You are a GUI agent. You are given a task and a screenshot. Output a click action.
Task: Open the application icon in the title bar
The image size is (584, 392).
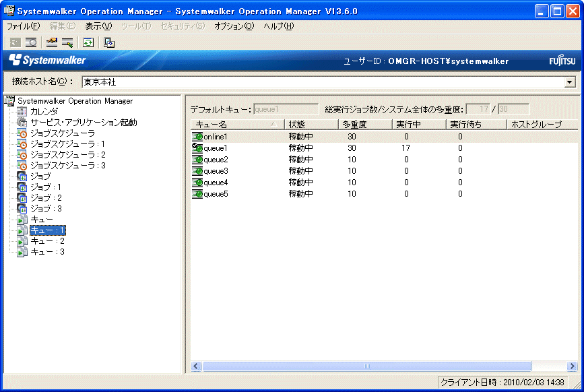coord(9,11)
